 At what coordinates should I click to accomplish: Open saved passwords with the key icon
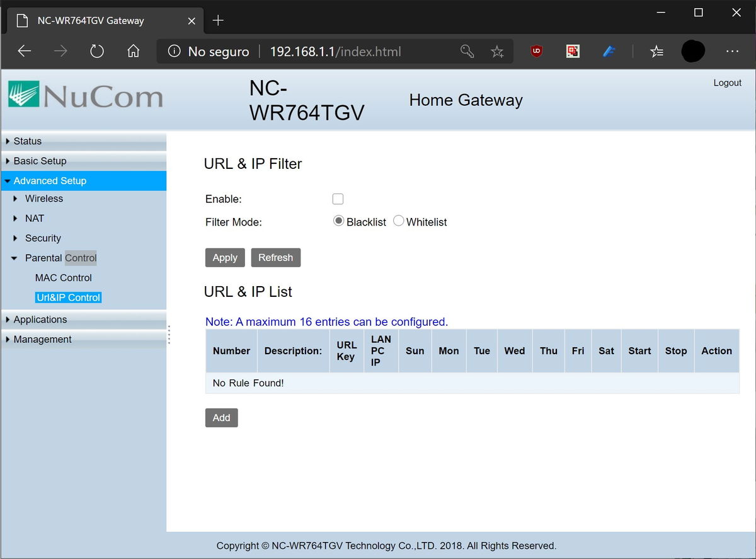(x=467, y=51)
